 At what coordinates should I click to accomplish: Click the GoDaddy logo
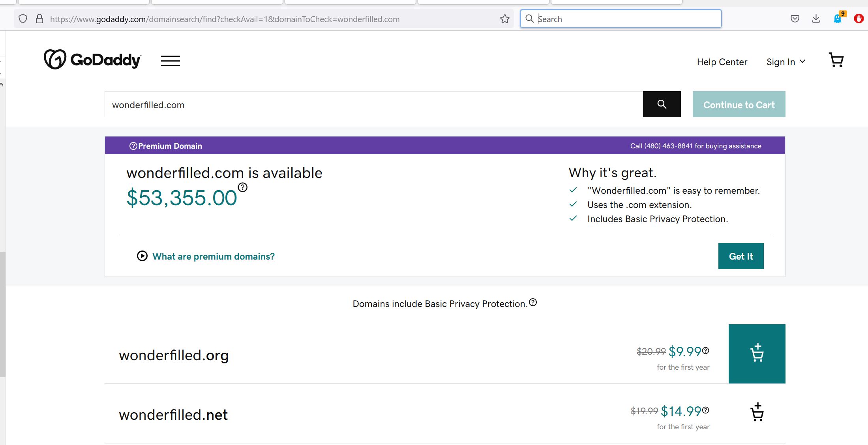tap(92, 60)
